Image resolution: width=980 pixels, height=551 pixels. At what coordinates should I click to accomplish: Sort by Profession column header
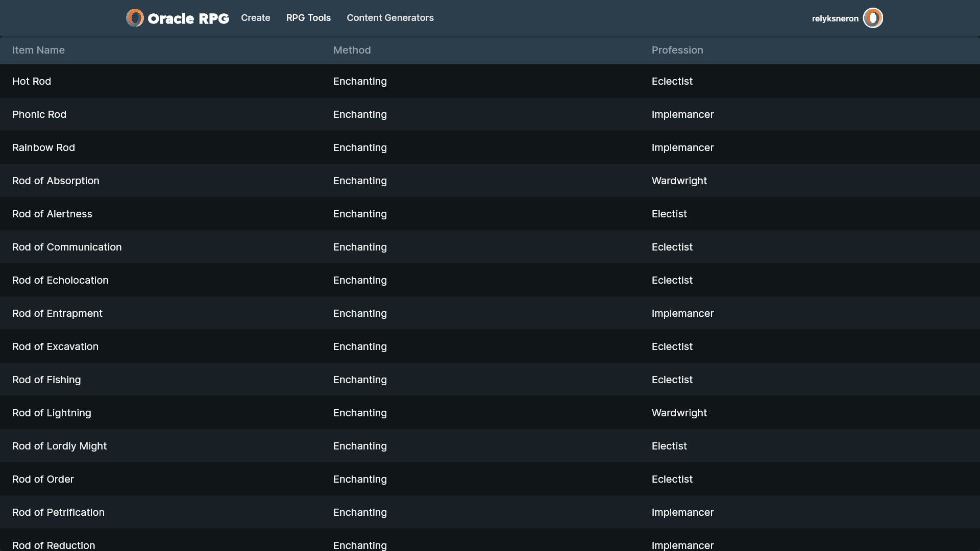pyautogui.click(x=677, y=50)
